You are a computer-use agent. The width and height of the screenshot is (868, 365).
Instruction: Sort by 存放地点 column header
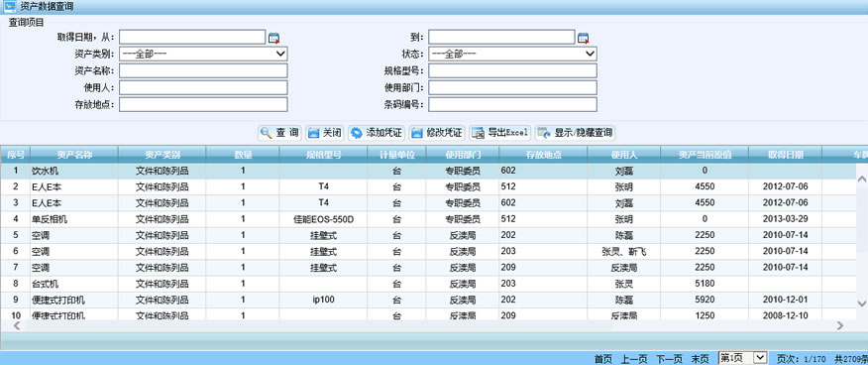[543, 155]
